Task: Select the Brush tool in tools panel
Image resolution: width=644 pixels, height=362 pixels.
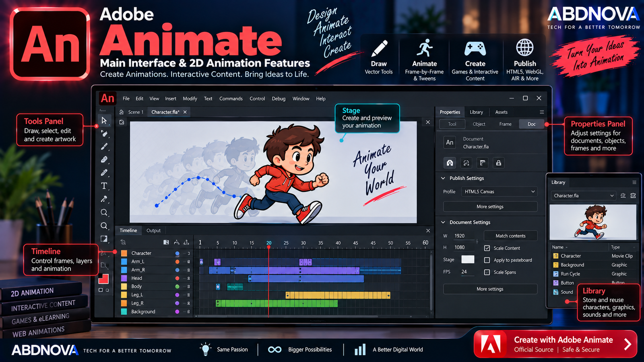Action: click(x=104, y=146)
